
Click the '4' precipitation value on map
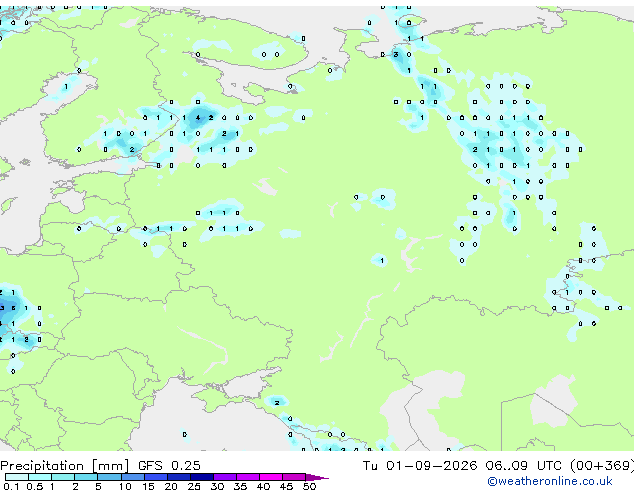pyautogui.click(x=198, y=118)
